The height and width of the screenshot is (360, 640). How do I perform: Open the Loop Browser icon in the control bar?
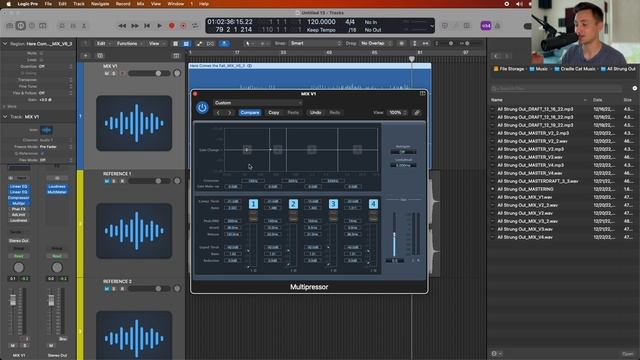click(467, 26)
